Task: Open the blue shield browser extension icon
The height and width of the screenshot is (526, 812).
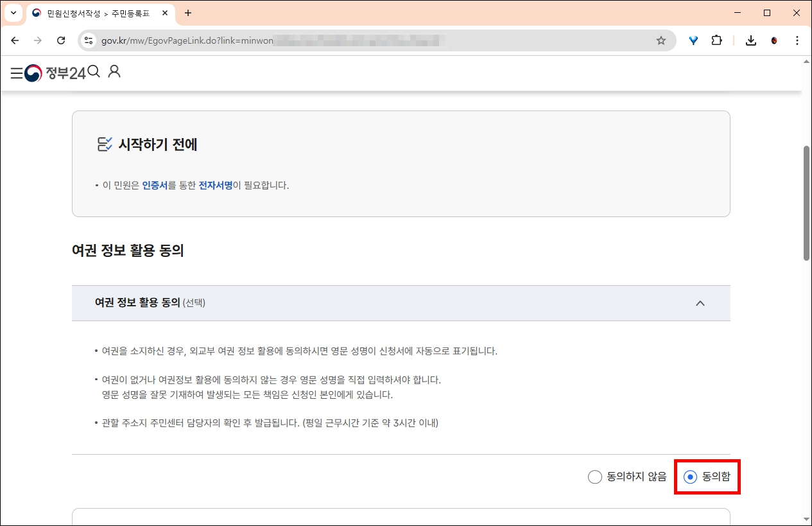Action: [693, 40]
